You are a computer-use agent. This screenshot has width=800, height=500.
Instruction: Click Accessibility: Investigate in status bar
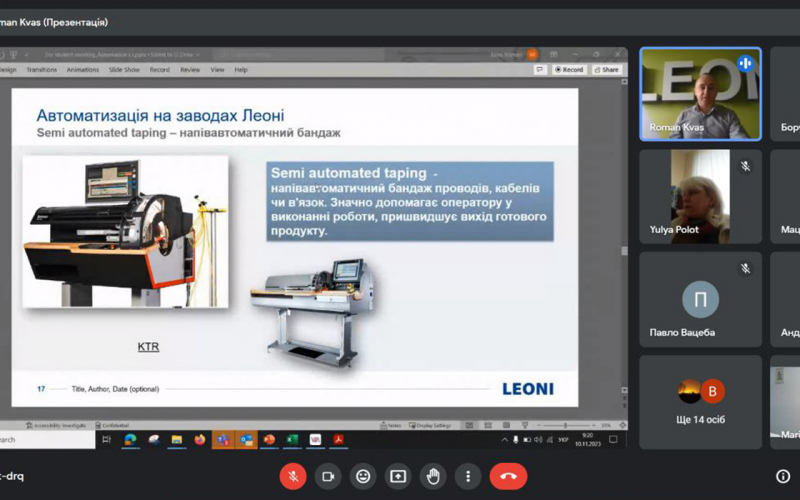click(56, 425)
